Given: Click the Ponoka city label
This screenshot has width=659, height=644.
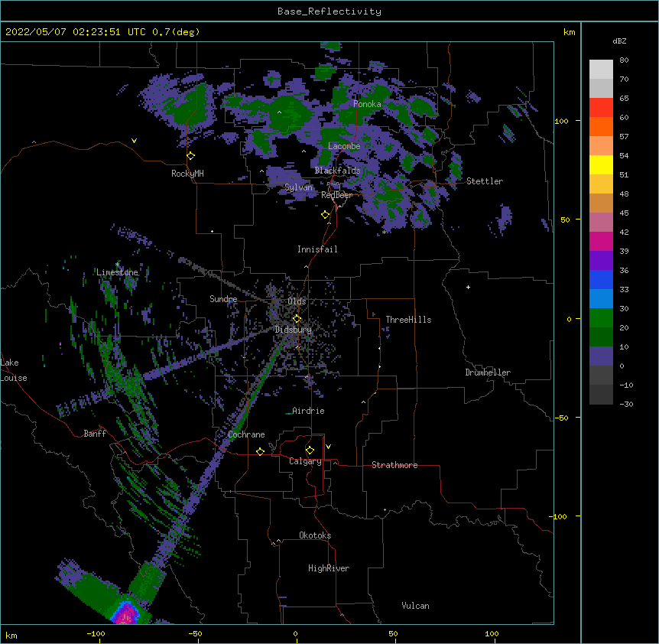Looking at the screenshot, I should [x=367, y=104].
